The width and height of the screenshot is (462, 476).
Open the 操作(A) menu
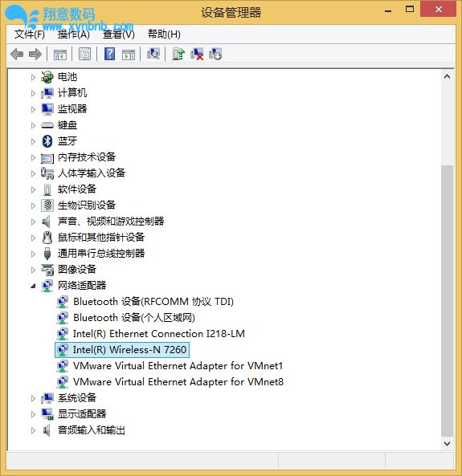[74, 34]
